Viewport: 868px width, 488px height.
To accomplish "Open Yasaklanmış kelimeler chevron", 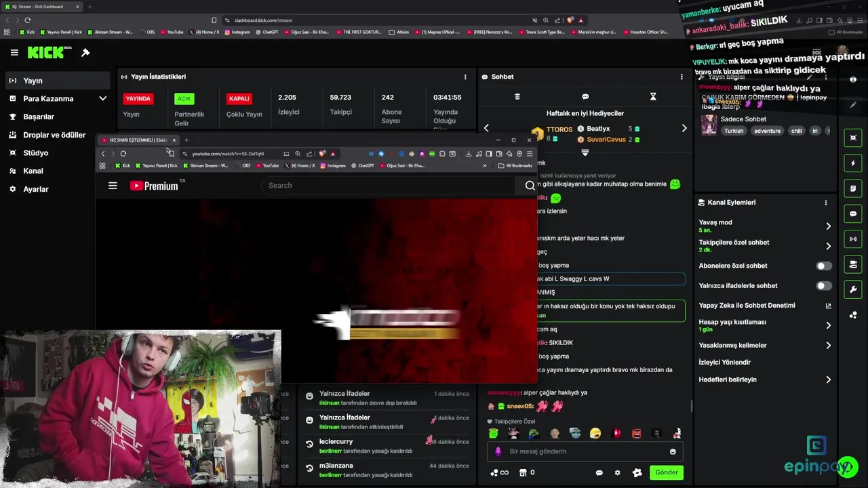I will [828, 346].
